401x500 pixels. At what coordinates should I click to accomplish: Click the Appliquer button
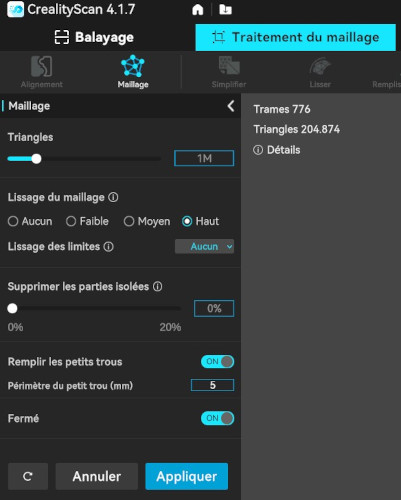(x=187, y=476)
